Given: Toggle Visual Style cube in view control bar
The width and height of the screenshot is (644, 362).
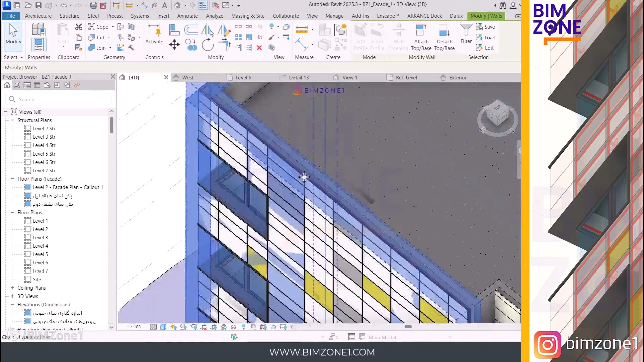Looking at the screenshot, I should click(x=163, y=327).
